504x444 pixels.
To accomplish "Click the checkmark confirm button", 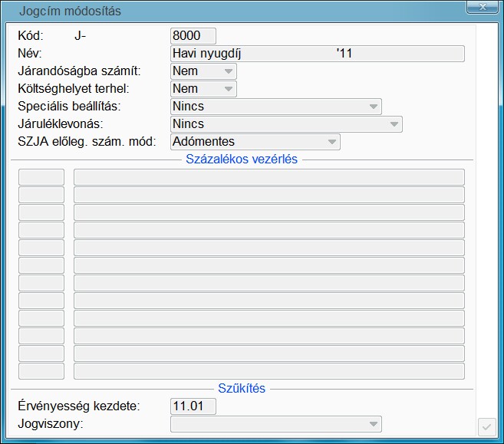I will pos(486,427).
